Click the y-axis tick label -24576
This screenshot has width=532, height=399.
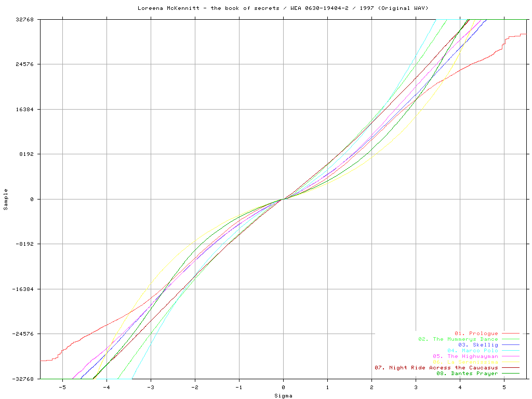tap(23, 334)
